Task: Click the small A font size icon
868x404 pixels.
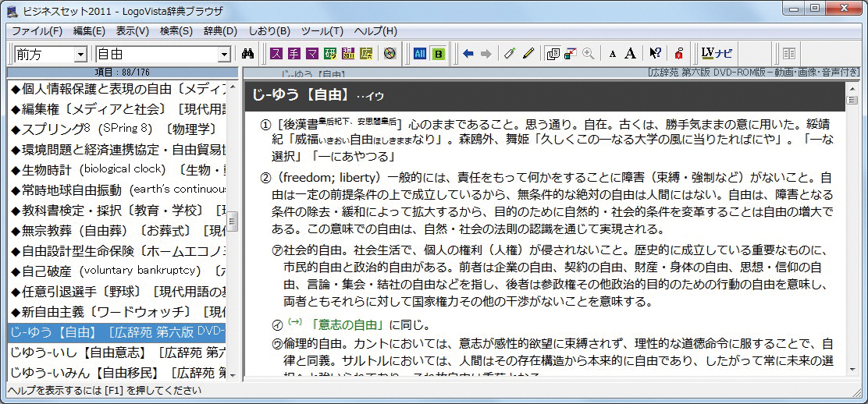Action: (612, 54)
